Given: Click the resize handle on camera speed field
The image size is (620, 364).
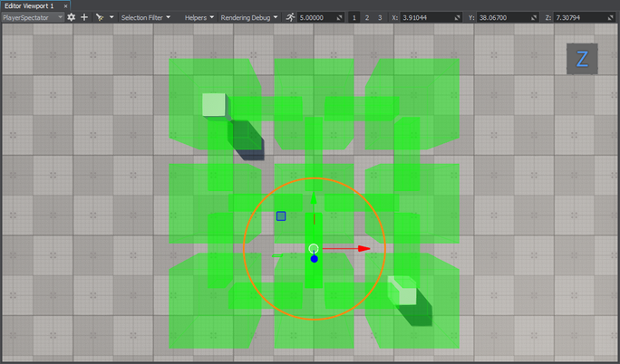Looking at the screenshot, I should click(340, 18).
